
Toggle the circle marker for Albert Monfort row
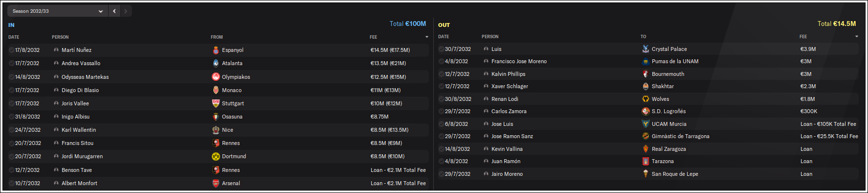click(12, 183)
